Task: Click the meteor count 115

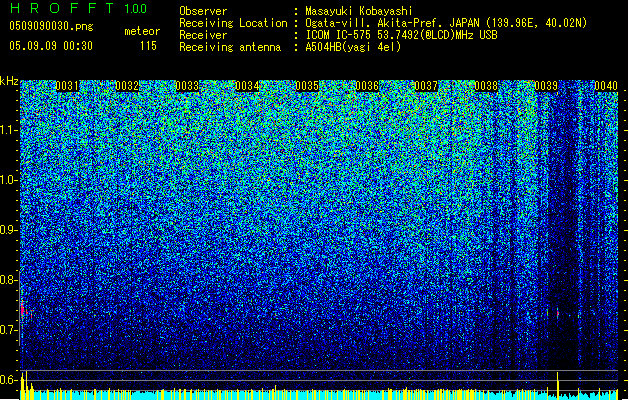Action: (x=148, y=46)
